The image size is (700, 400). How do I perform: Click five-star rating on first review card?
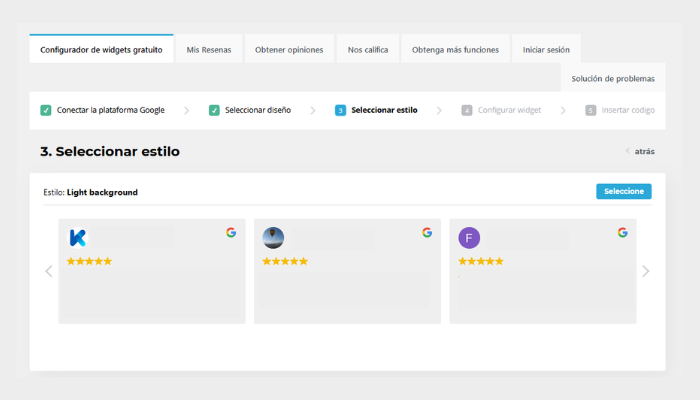pyautogui.click(x=89, y=261)
